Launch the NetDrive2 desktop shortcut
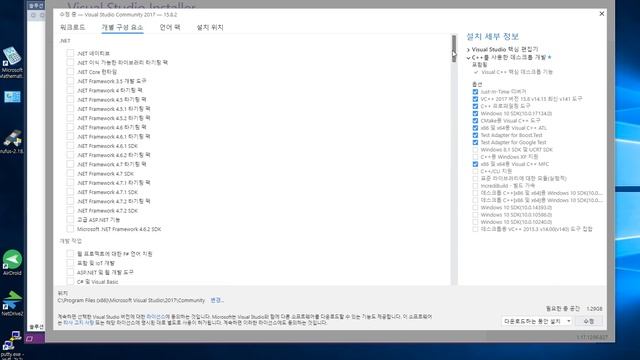 12,303
